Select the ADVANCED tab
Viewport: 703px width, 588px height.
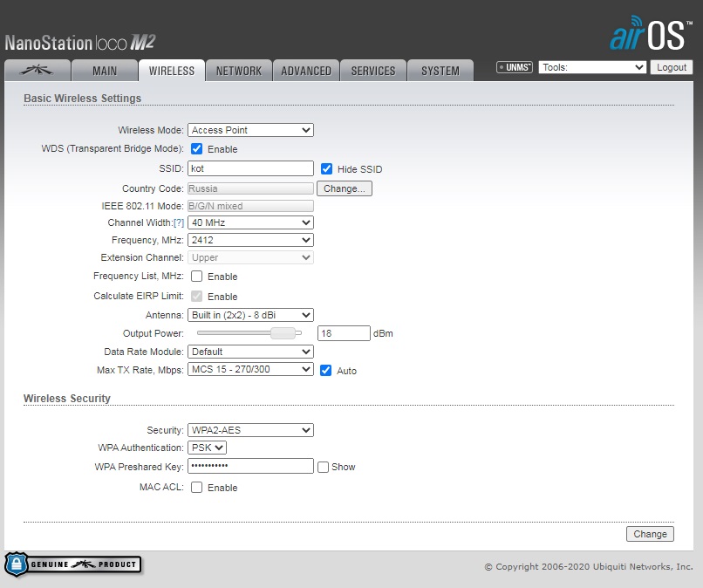coord(306,71)
